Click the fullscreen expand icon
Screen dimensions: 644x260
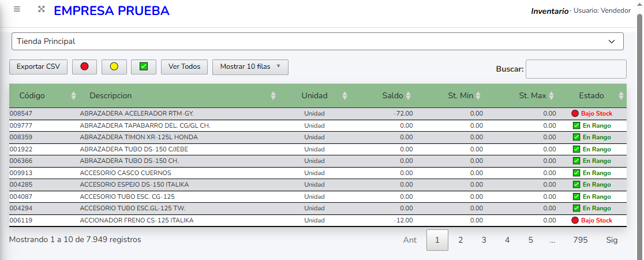(41, 10)
